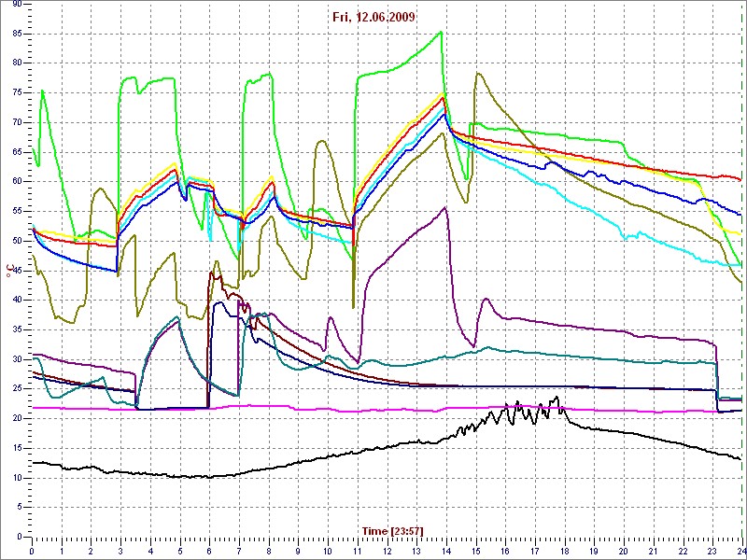Pick hour 24 on the time axis
Image resolution: width=747 pixels, height=560 pixels.
click(x=741, y=551)
